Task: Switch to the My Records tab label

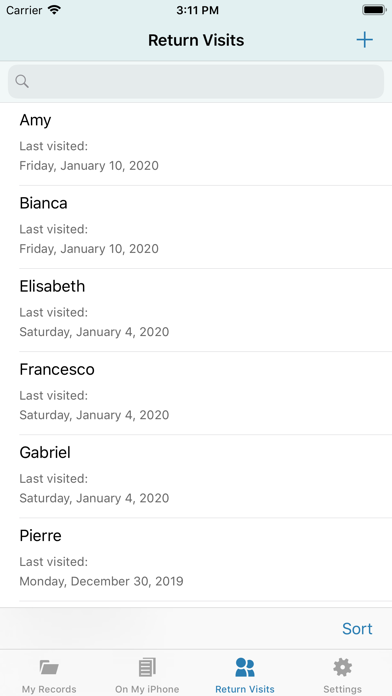Action: point(49,689)
